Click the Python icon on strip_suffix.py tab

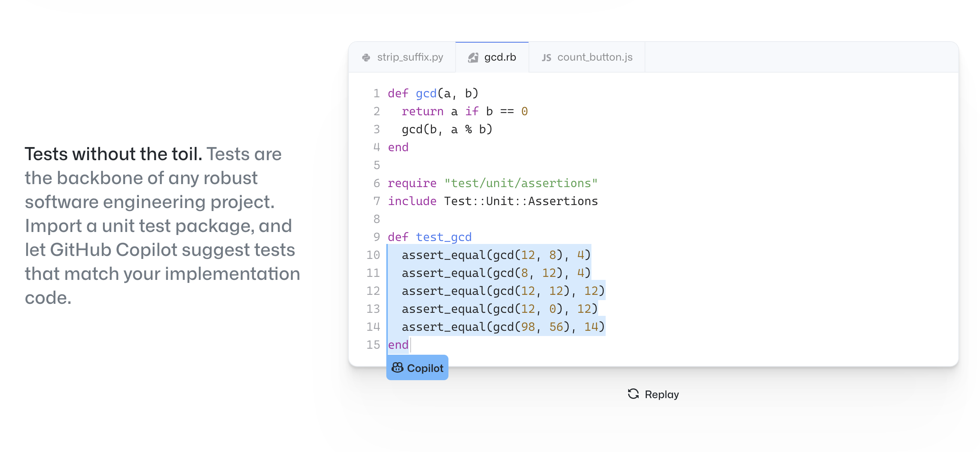366,57
